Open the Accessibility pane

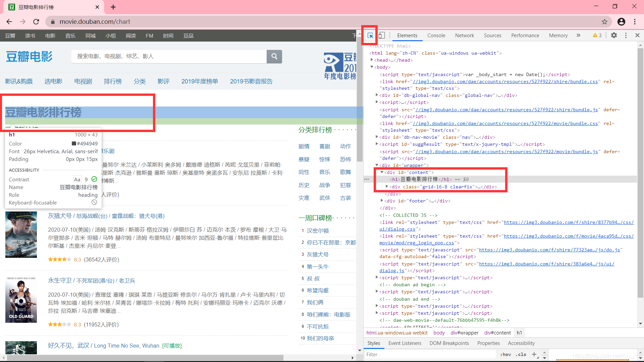[521, 343]
